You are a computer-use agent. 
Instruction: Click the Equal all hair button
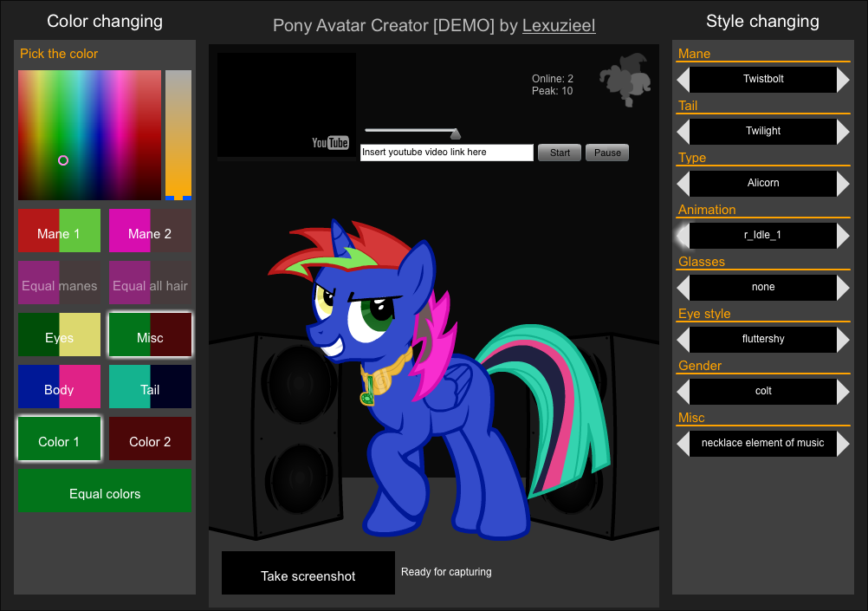(150, 283)
